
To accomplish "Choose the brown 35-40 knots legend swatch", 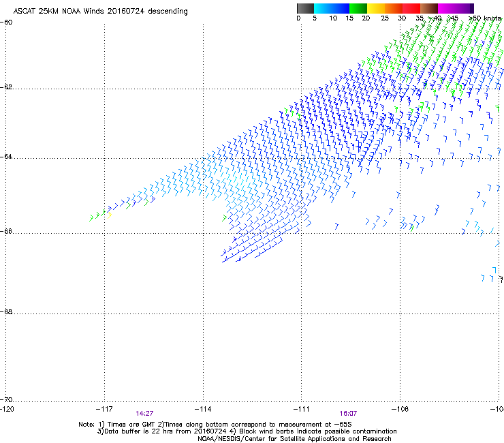I will point(429,8).
